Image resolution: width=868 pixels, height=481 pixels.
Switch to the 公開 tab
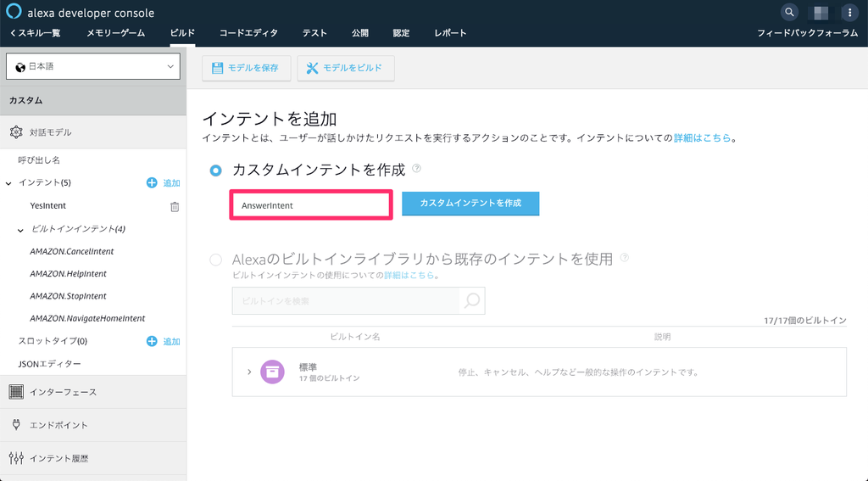[x=359, y=33]
